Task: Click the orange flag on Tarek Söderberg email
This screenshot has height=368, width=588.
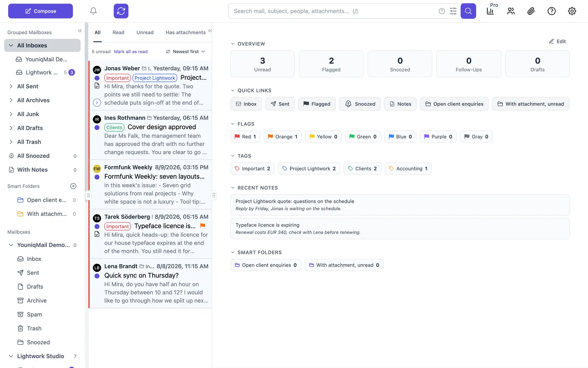Action: point(203,226)
